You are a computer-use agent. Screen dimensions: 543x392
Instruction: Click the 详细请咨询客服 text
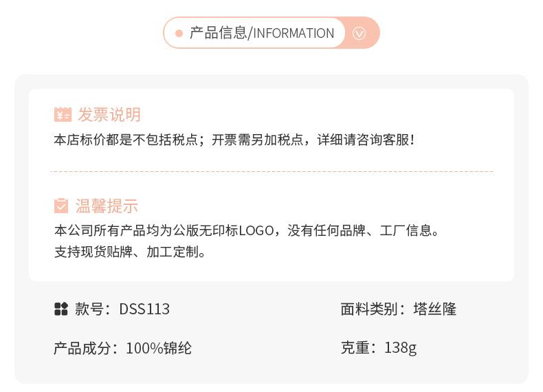[x=365, y=140]
